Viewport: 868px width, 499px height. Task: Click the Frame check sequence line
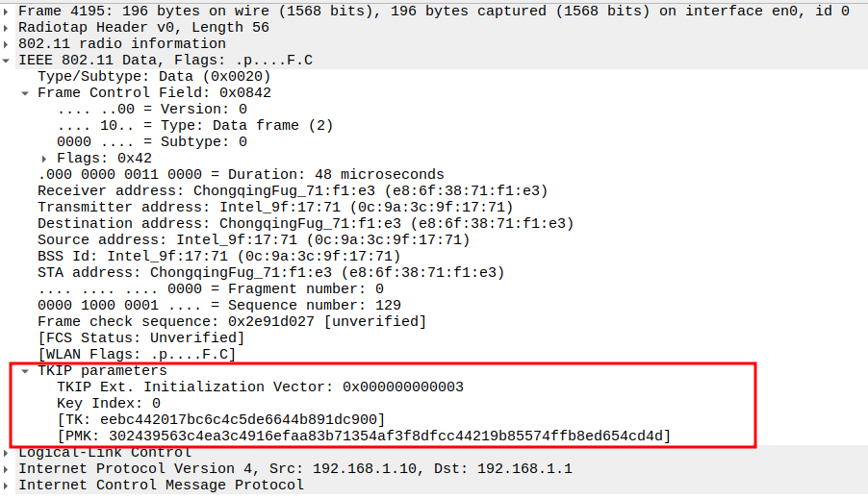tap(231, 322)
